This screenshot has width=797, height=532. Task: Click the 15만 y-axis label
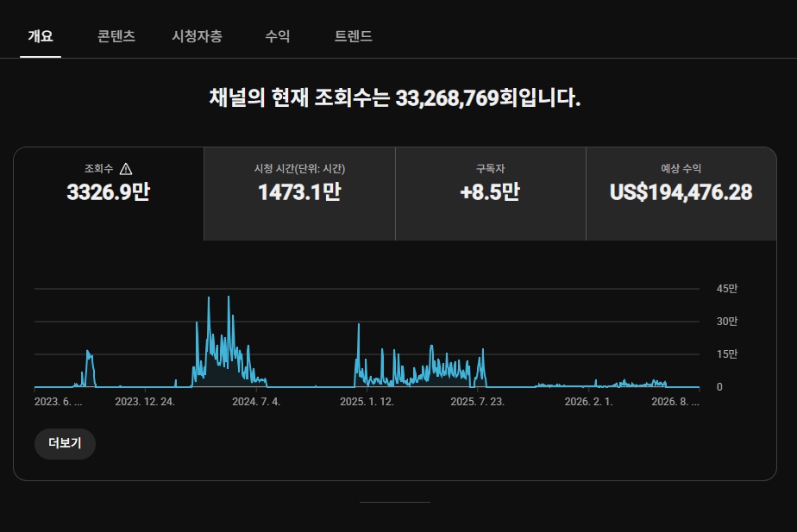[x=727, y=354]
